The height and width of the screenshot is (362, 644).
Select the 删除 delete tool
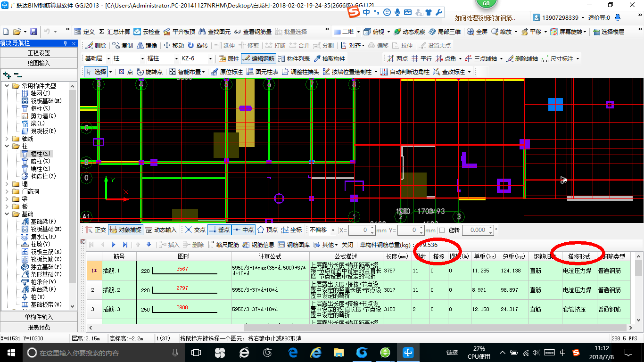(96, 45)
